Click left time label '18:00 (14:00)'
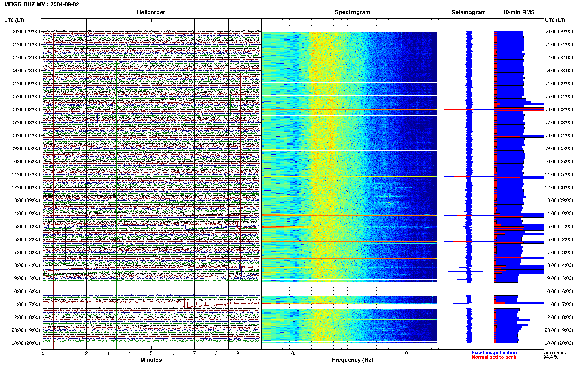This screenshot has height=368, width=588. [26, 265]
